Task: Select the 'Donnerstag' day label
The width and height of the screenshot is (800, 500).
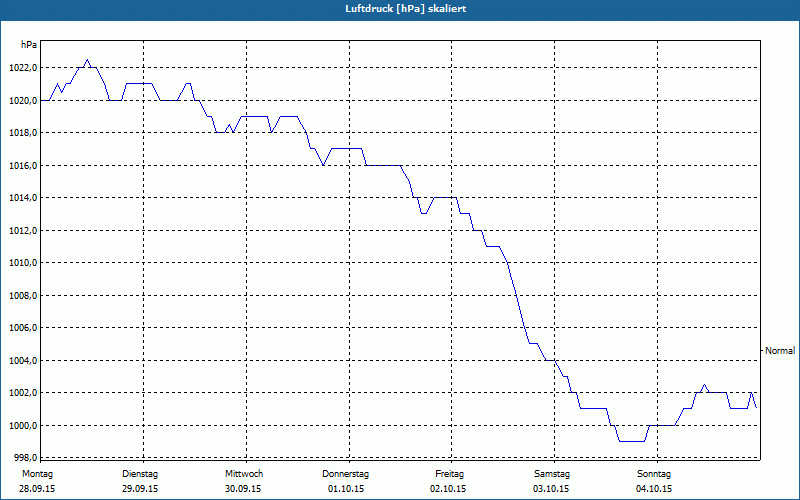Action: tap(345, 474)
